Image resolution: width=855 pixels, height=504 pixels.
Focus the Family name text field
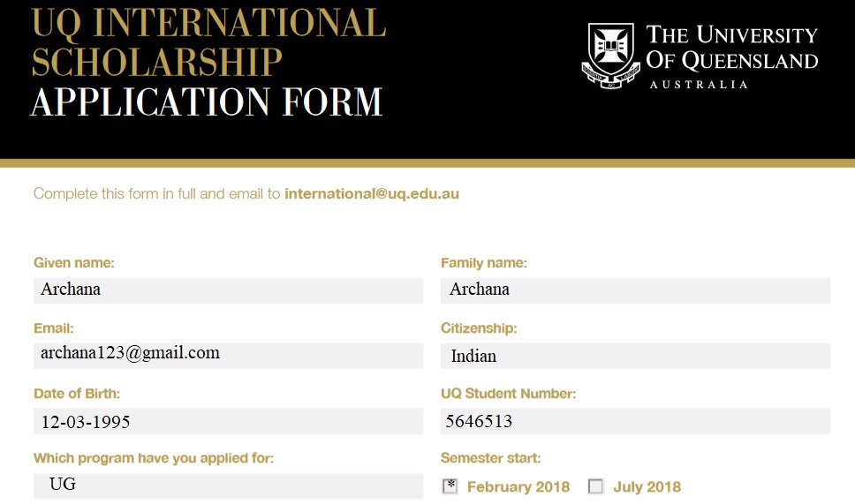(635, 290)
